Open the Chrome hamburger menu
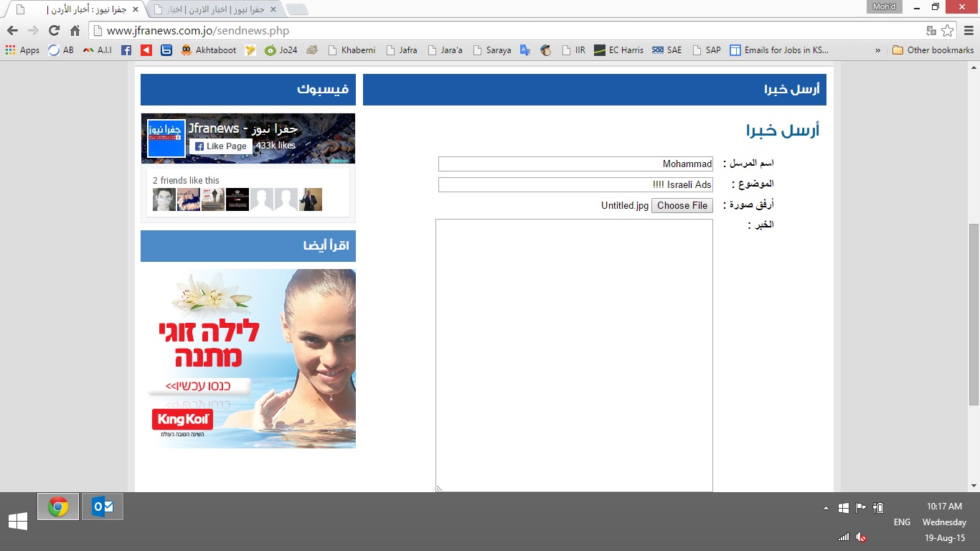 click(x=969, y=31)
